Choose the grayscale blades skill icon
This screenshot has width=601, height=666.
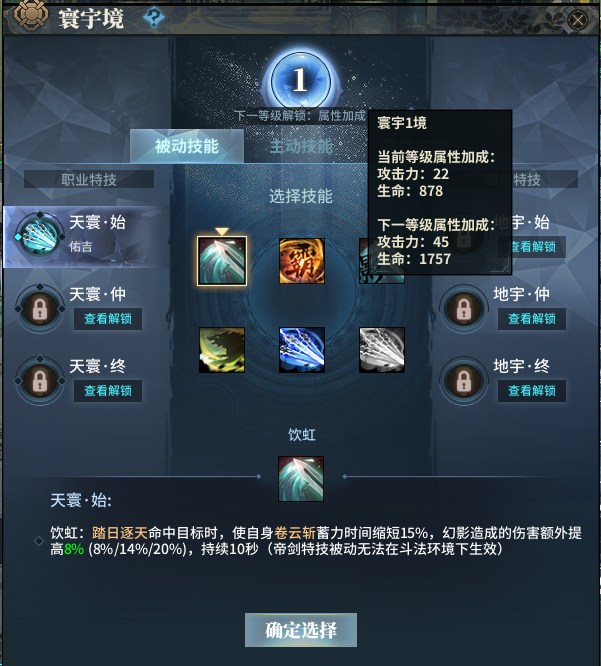click(x=381, y=350)
